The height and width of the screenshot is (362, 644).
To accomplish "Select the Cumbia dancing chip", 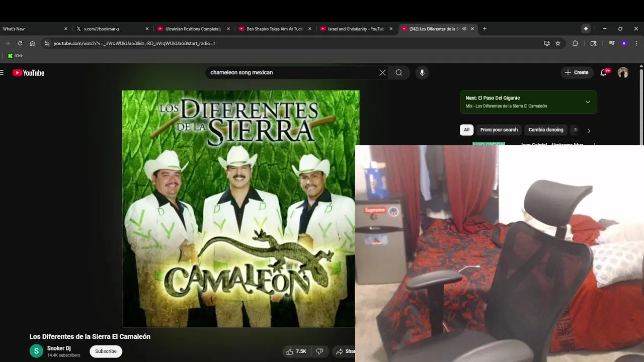I will click(x=545, y=130).
